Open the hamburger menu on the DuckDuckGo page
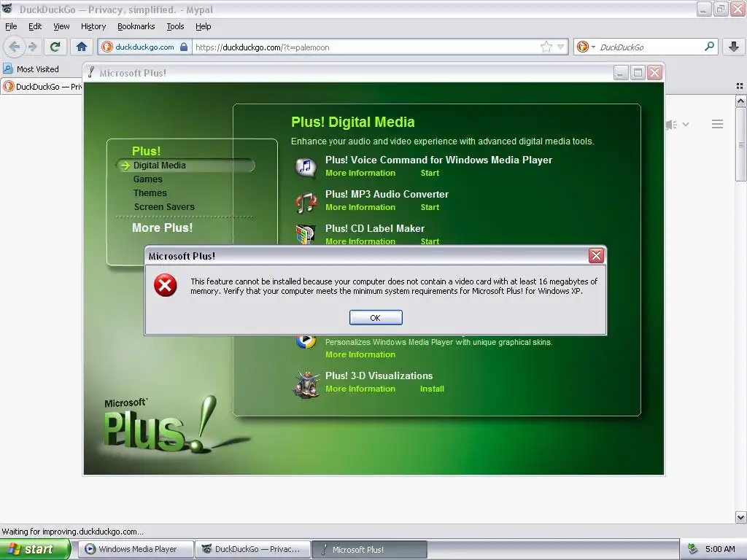747x560 pixels. pos(718,124)
